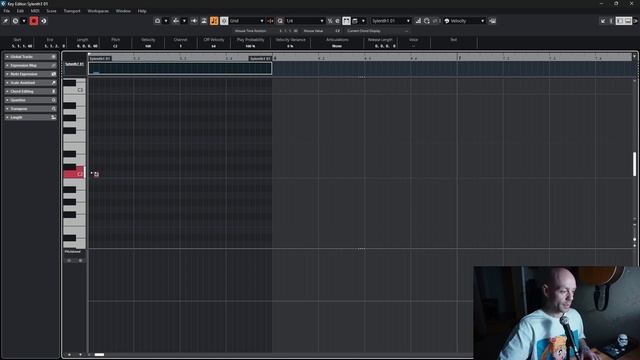Expand the Expression Map inspector section
Screen dimensions: 640x360
pyautogui.click(x=31, y=65)
